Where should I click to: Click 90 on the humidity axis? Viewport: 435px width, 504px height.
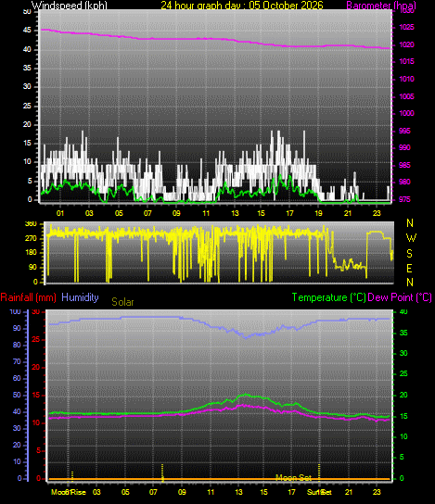pyautogui.click(x=17, y=329)
